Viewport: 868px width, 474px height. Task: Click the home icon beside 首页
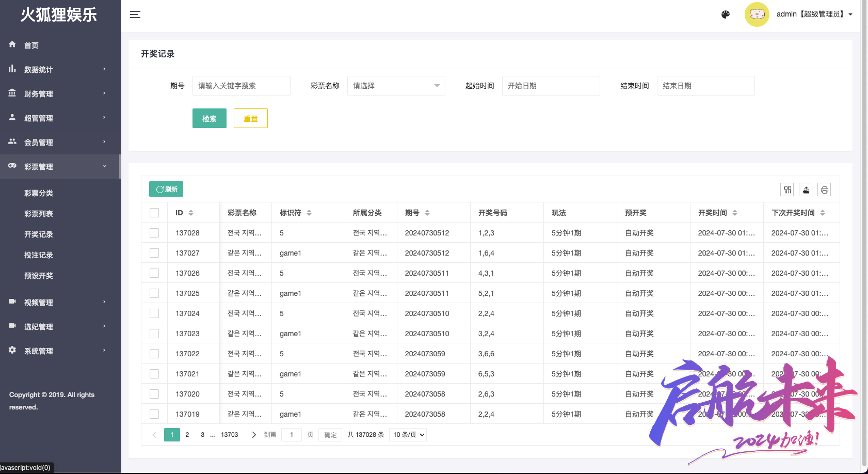click(x=12, y=44)
